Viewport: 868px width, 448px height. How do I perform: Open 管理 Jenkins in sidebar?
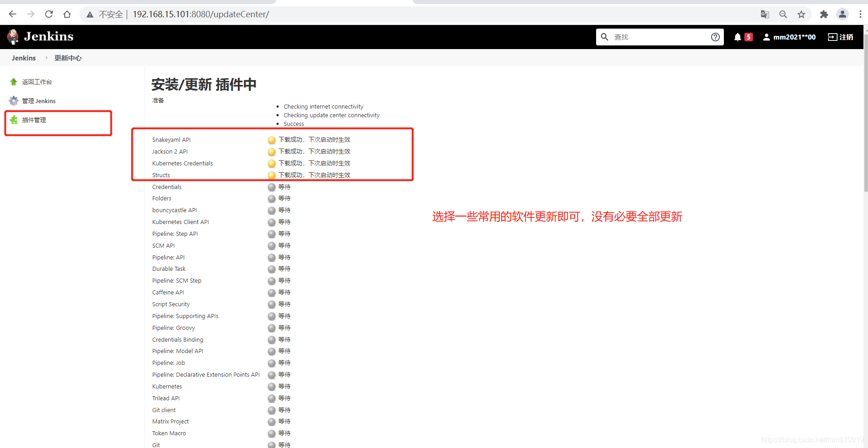click(39, 101)
